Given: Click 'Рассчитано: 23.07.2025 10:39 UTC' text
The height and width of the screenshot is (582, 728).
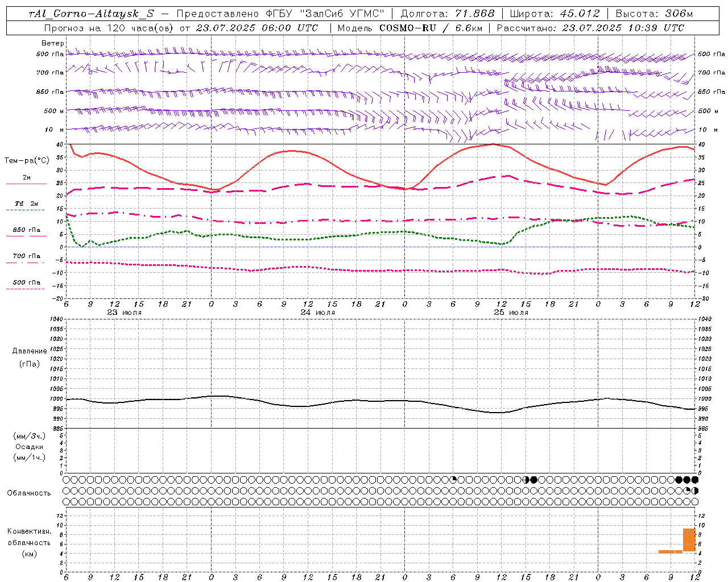Looking at the screenshot, I should pyautogui.click(x=590, y=28).
